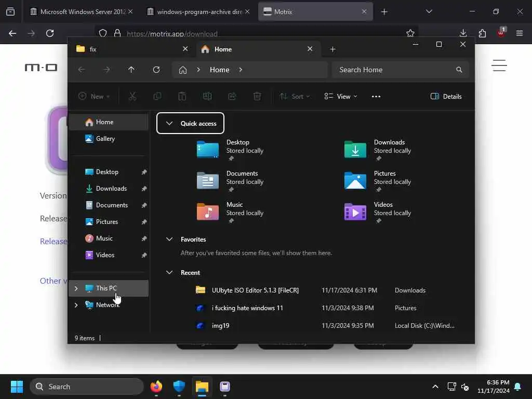Screen dimensions: 532x399
Task: Click the Windows taskbar Search box
Action: (87, 387)
